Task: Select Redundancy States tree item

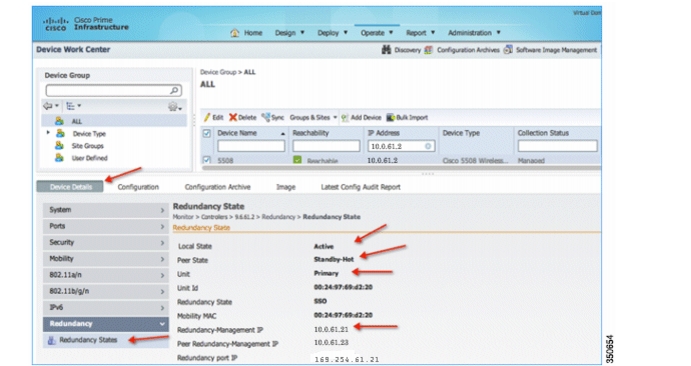Action: coord(88,340)
